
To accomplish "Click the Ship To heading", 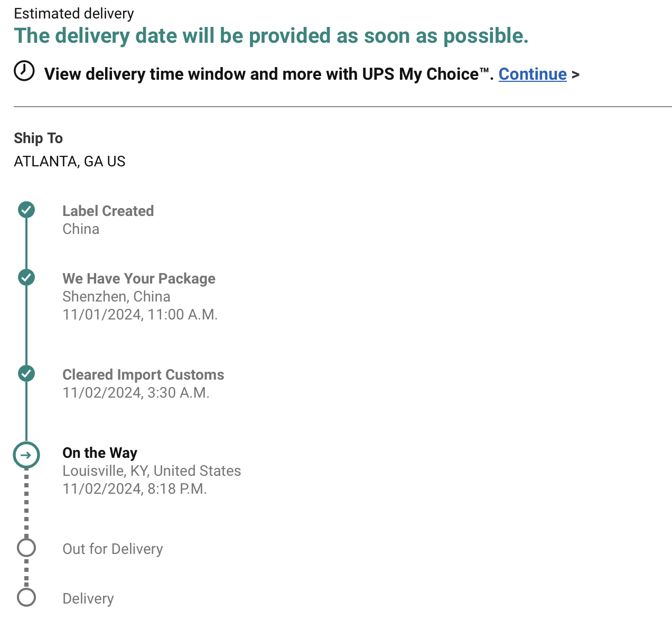I will tap(38, 138).
